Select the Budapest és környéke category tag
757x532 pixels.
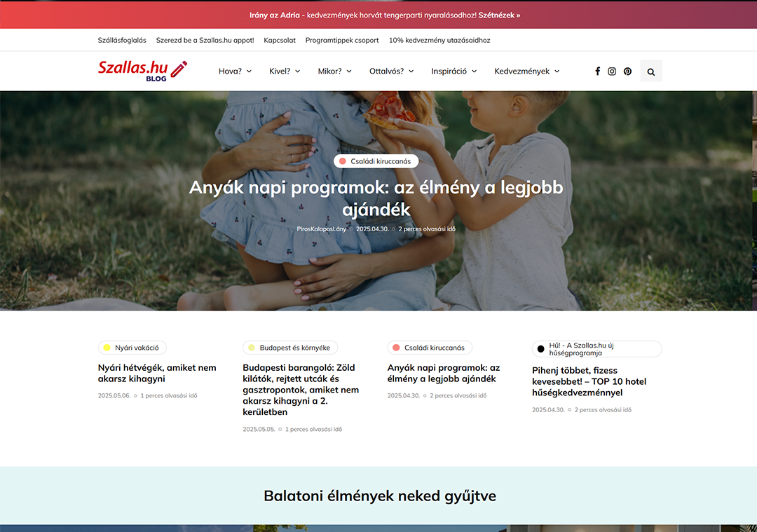coord(290,348)
